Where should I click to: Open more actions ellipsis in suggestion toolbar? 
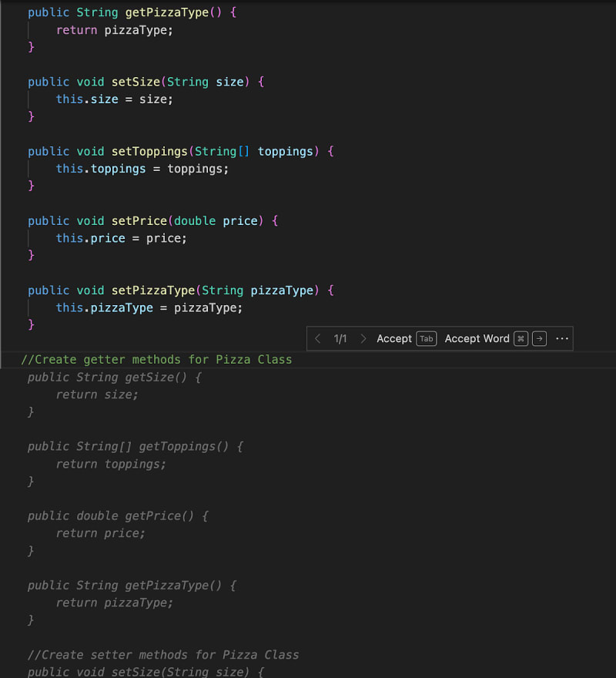tap(561, 339)
